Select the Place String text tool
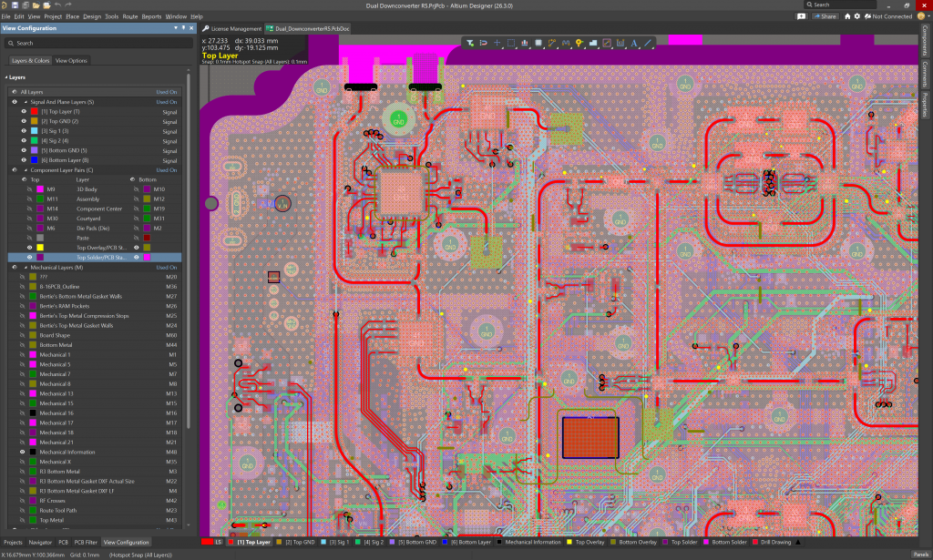 pyautogui.click(x=633, y=43)
